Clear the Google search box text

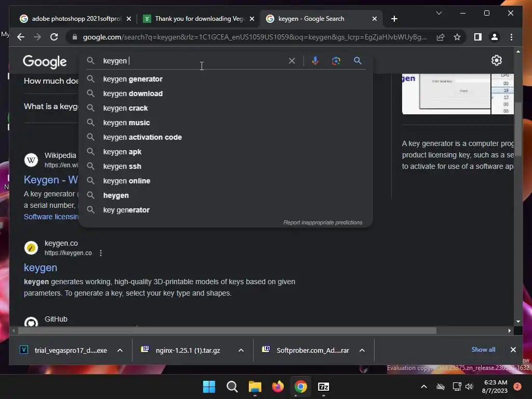click(x=292, y=61)
